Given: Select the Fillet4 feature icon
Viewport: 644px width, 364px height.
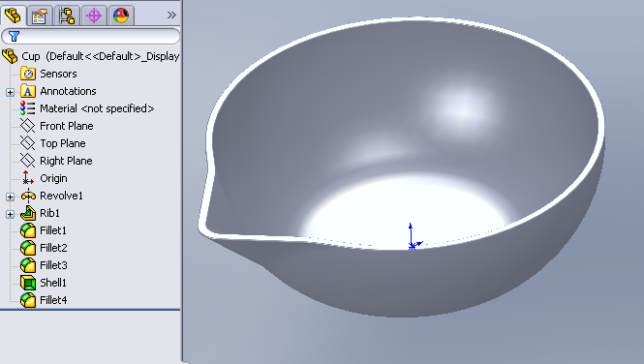Looking at the screenshot, I should [28, 300].
